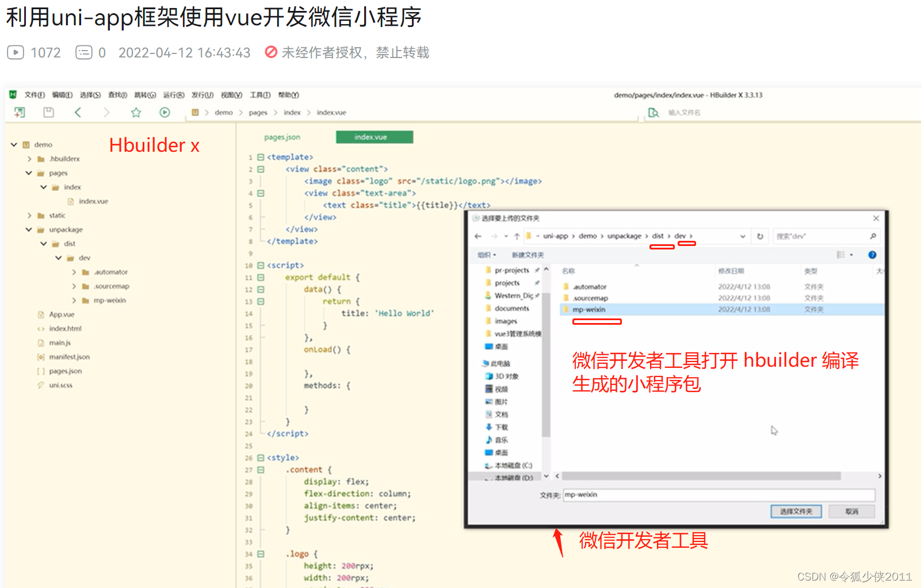Image resolution: width=921 pixels, height=588 pixels.
Task: Collapse the unpackage folder
Action: (29, 229)
